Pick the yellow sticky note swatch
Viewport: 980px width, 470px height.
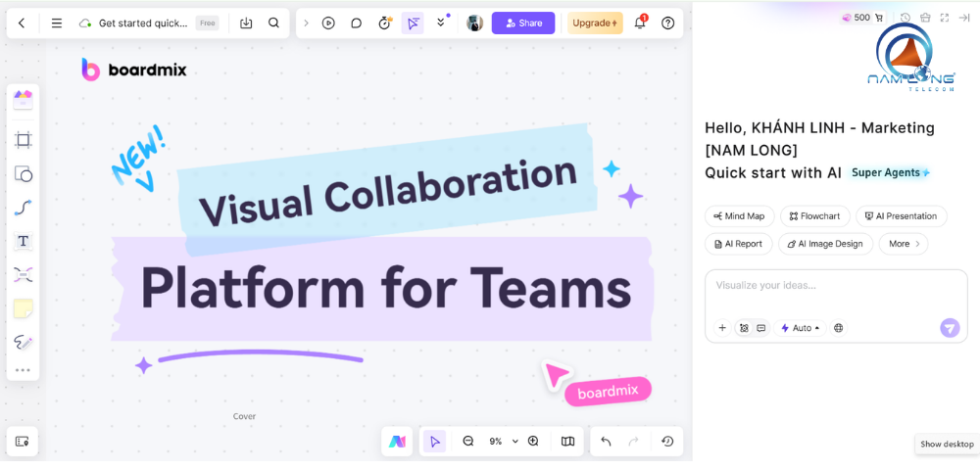[x=24, y=308]
